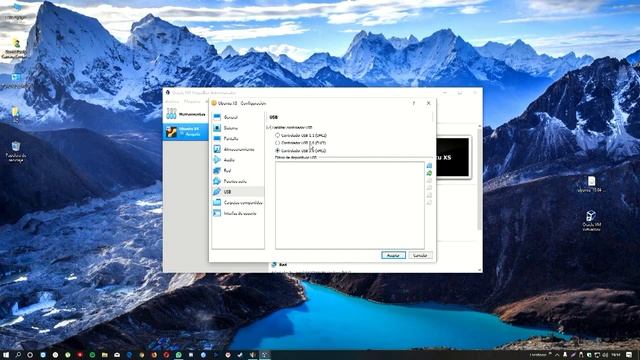
Task: Open the Archivo menu in VirtualBox Manager
Action: coord(172,101)
